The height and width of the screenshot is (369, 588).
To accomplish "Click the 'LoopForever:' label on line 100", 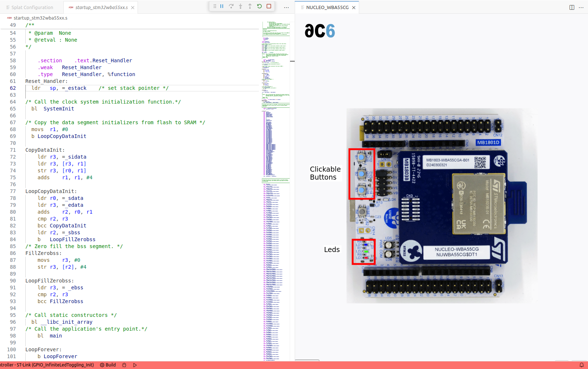I will tap(43, 349).
